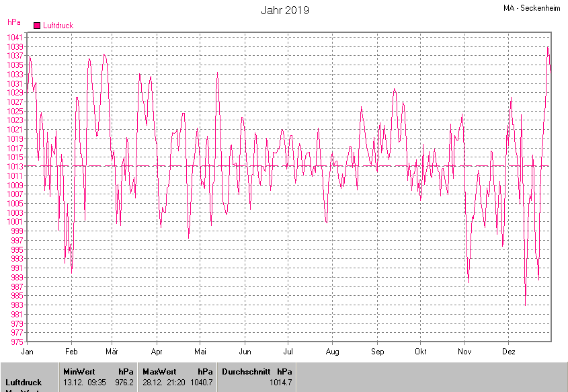Select the MA - Seckenheim station label

click(x=531, y=8)
